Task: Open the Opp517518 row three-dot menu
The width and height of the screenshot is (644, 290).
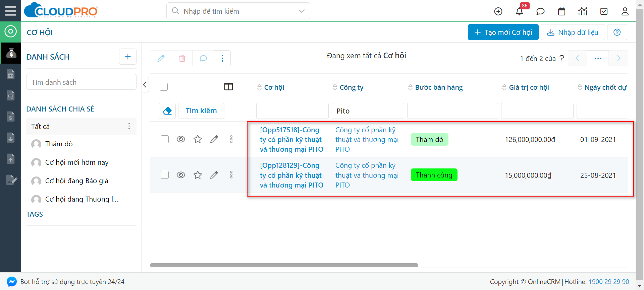Action: (x=231, y=139)
